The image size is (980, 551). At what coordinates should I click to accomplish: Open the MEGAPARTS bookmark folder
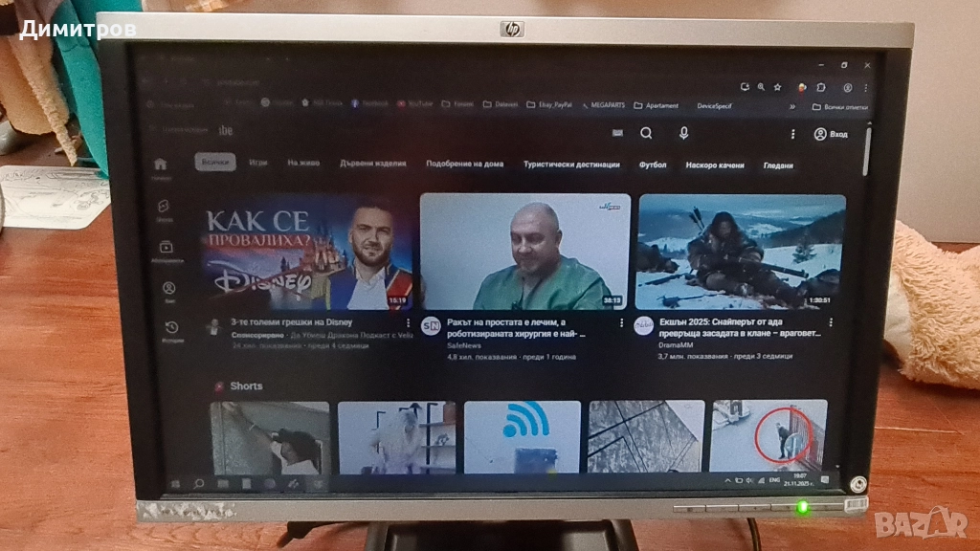click(608, 105)
